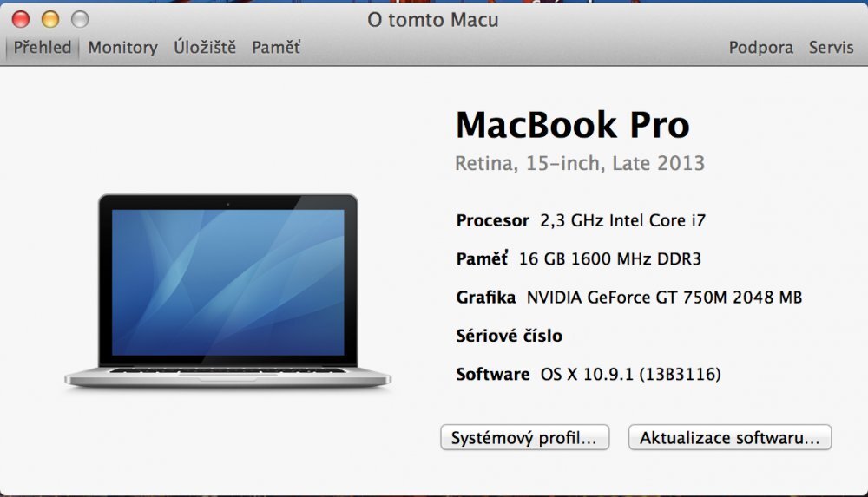Click the Grafika label
The height and width of the screenshot is (497, 868).
[485, 298]
